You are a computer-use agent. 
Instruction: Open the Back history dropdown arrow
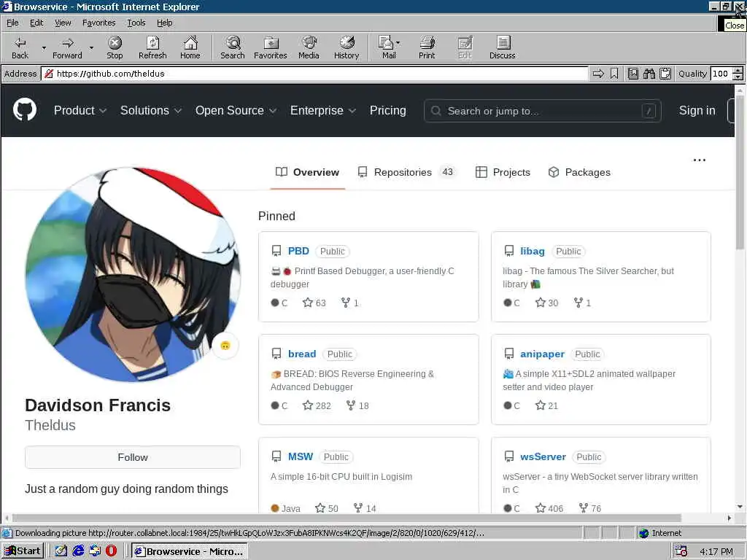[x=44, y=47]
